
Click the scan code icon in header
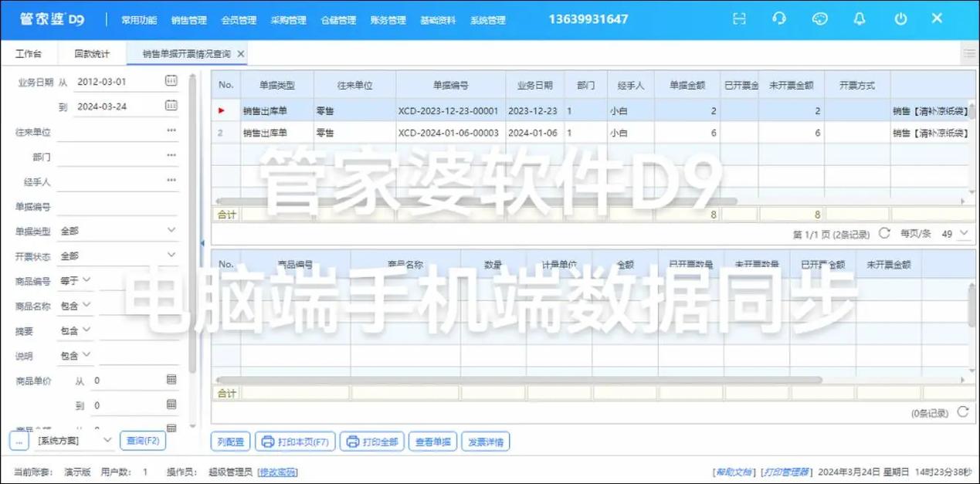point(739,19)
